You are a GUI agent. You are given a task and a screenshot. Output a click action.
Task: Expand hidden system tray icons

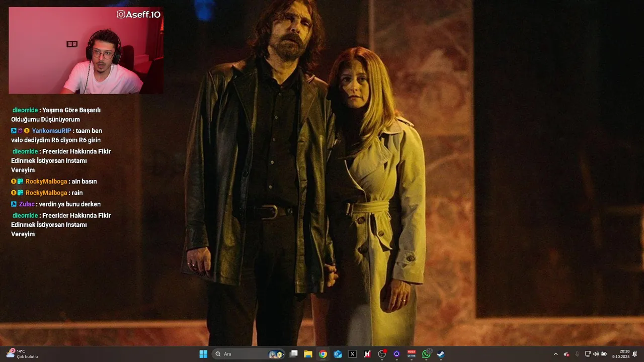555,354
